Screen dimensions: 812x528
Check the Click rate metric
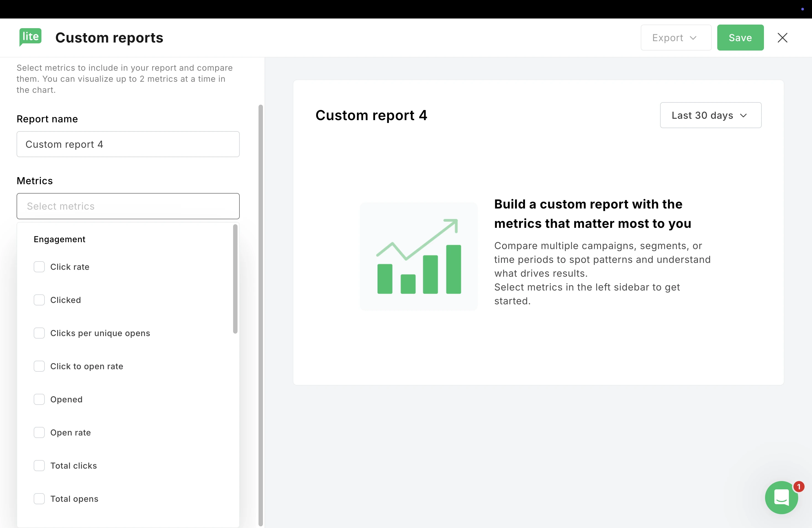(39, 267)
